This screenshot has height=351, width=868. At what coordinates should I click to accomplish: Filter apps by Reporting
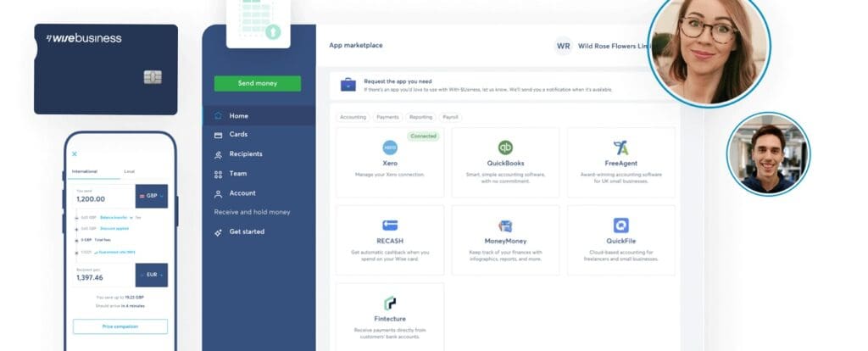[x=420, y=117]
